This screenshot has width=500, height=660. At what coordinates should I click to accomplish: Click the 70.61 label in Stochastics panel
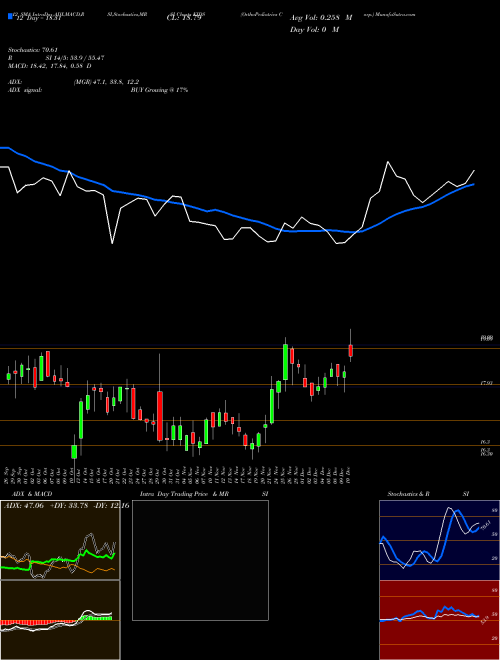click(485, 525)
